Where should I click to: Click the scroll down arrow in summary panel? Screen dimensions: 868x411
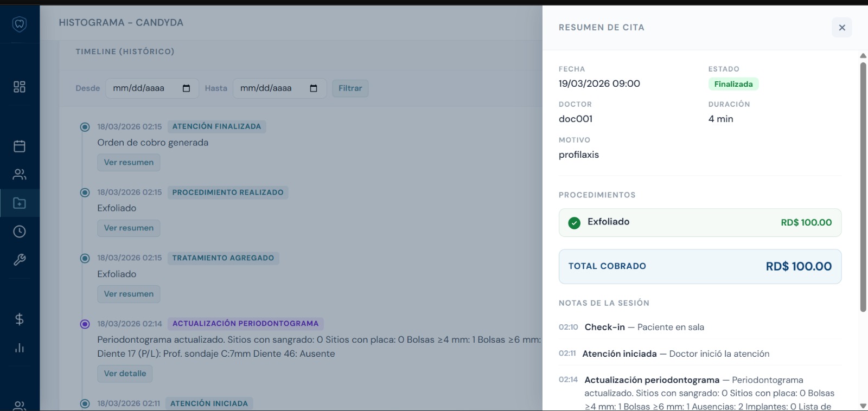[863, 406]
